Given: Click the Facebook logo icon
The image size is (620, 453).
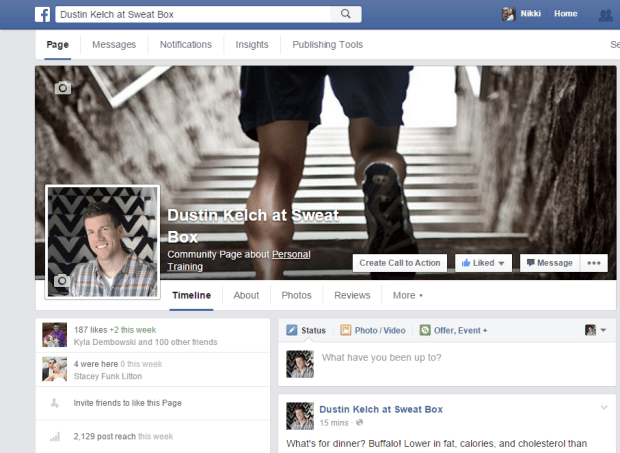Looking at the screenshot, I should (43, 14).
